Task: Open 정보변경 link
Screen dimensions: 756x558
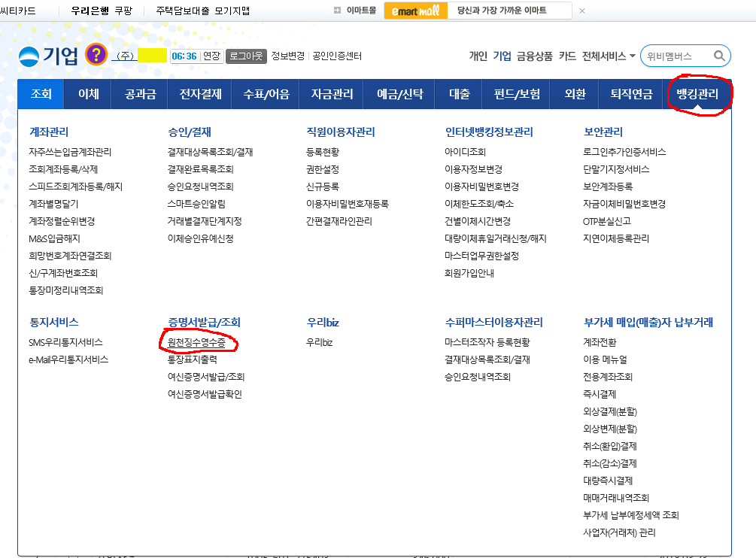Action: pyautogui.click(x=288, y=56)
